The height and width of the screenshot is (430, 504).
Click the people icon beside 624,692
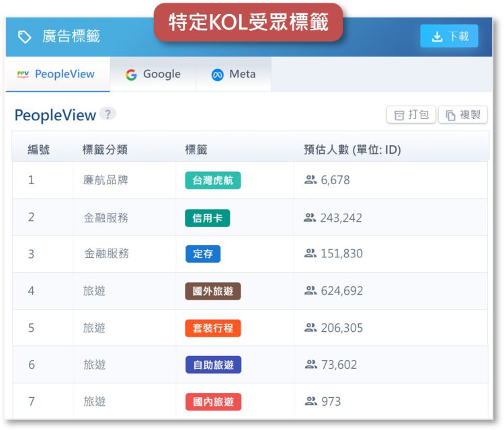tap(310, 290)
